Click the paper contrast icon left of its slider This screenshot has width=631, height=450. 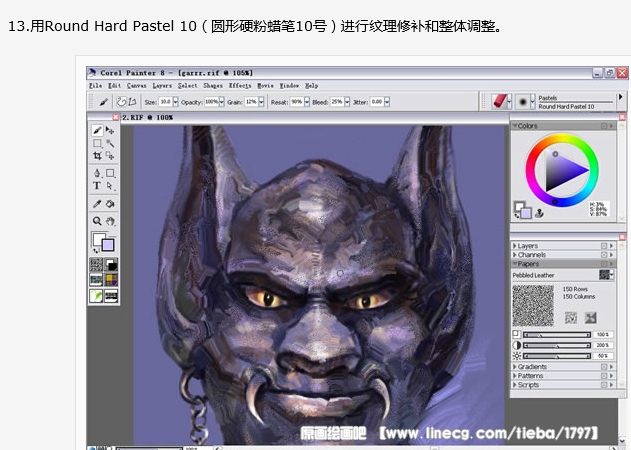[x=517, y=345]
